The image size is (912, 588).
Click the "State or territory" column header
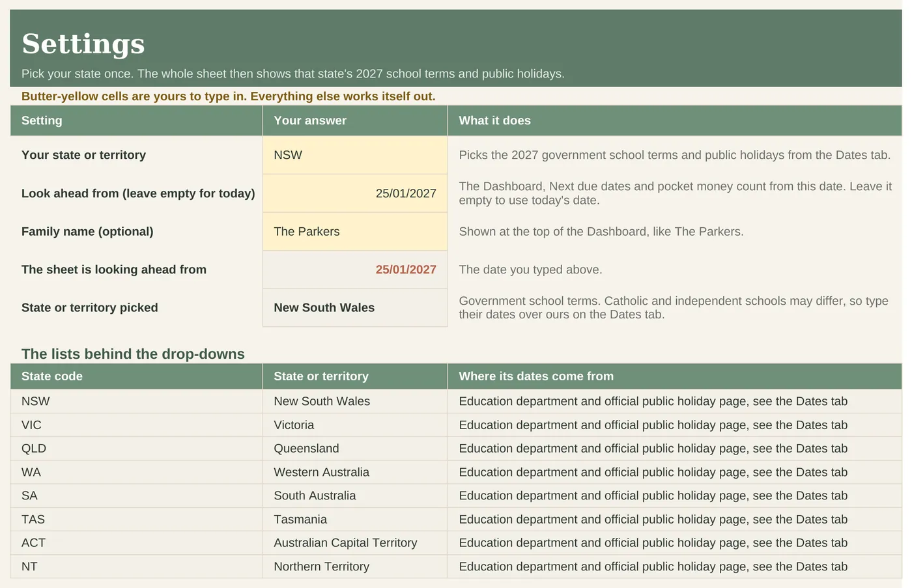click(355, 376)
